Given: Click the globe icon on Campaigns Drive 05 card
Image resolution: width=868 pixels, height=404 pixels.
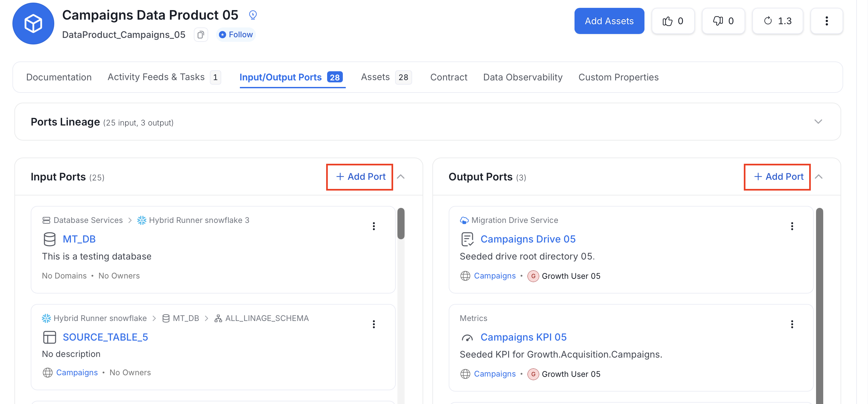Looking at the screenshot, I should pyautogui.click(x=465, y=276).
